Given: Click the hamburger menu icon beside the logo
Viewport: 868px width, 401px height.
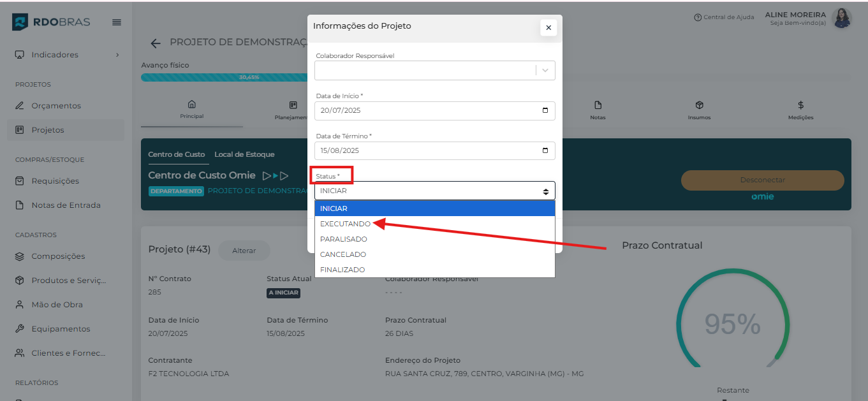Looking at the screenshot, I should click(x=117, y=22).
